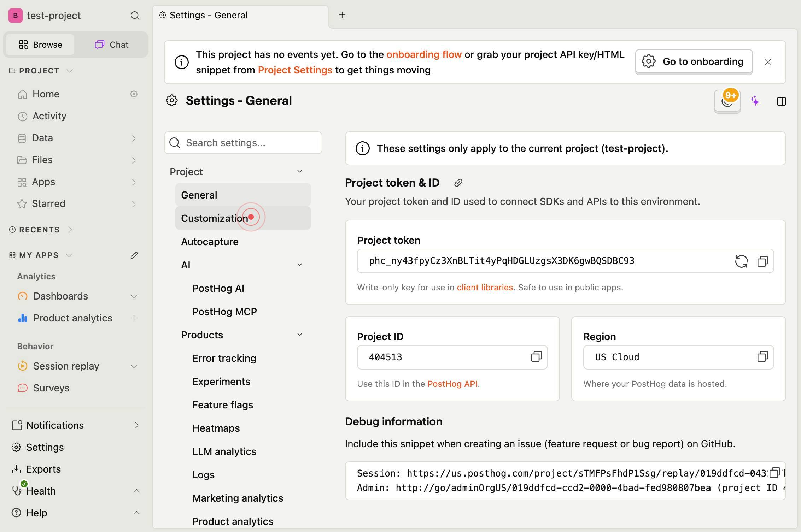Follow the onboarding flow link
Image resolution: width=801 pixels, height=532 pixels.
tap(424, 54)
